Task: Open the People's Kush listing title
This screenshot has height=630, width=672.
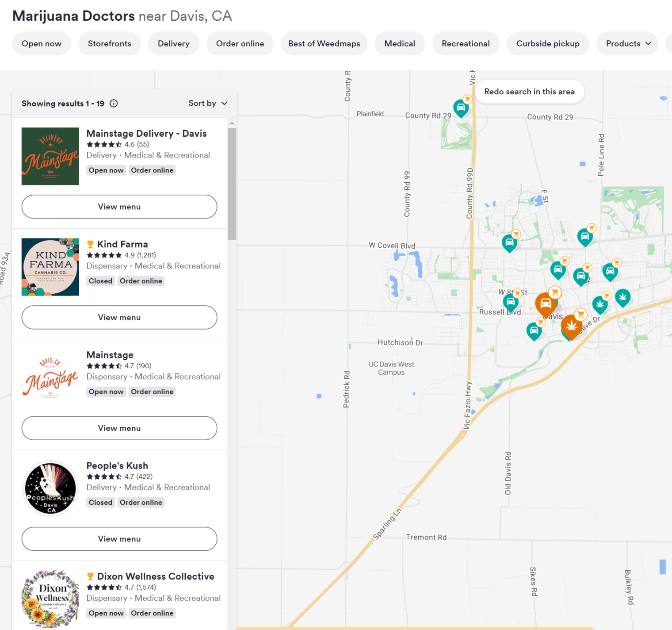Action: tap(117, 465)
